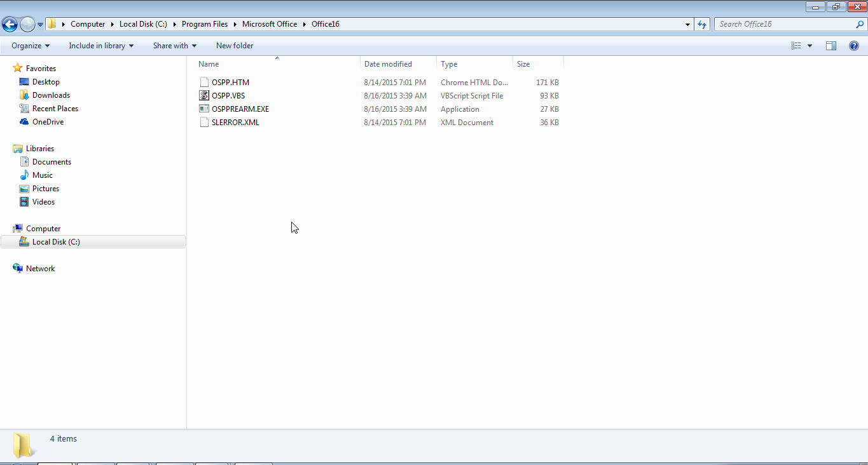The height and width of the screenshot is (465, 868).
Task: Open the address bar history dropdown
Action: pos(688,25)
